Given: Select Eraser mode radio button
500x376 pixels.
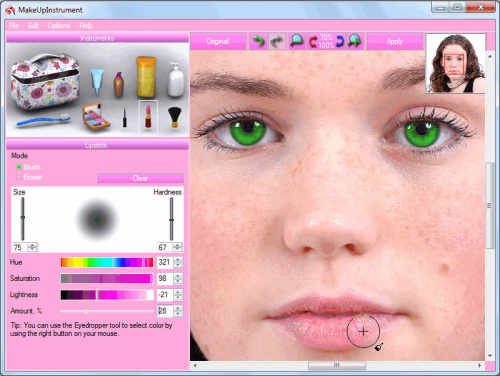Looking at the screenshot, I should coord(19,177).
